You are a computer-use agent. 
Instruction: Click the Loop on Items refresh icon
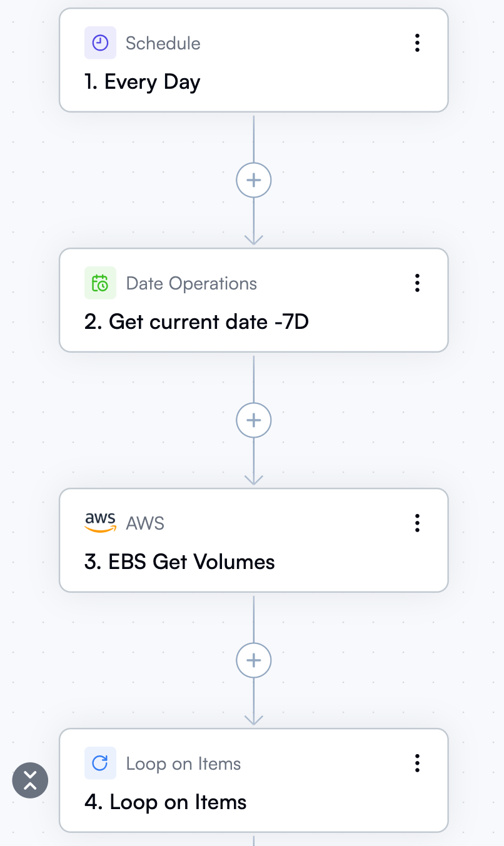[x=100, y=763]
